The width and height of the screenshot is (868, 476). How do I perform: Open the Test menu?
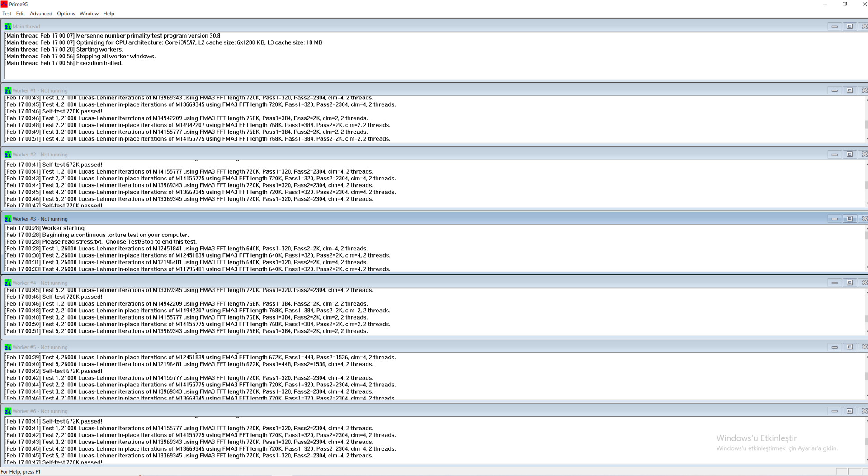pyautogui.click(x=7, y=14)
